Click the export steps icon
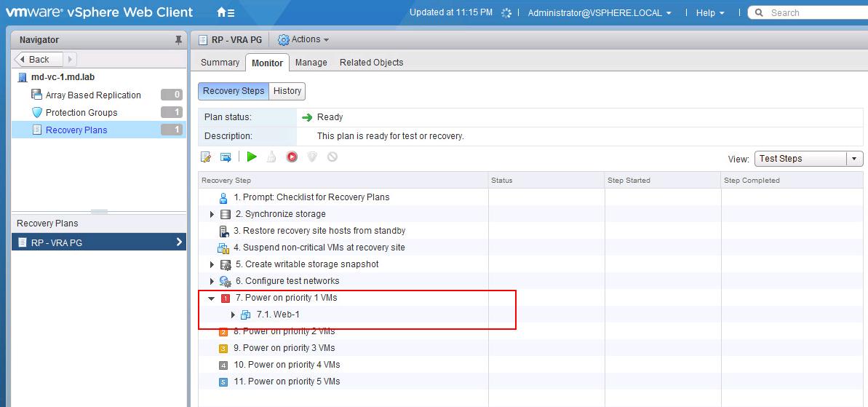The width and height of the screenshot is (868, 407). (x=226, y=157)
